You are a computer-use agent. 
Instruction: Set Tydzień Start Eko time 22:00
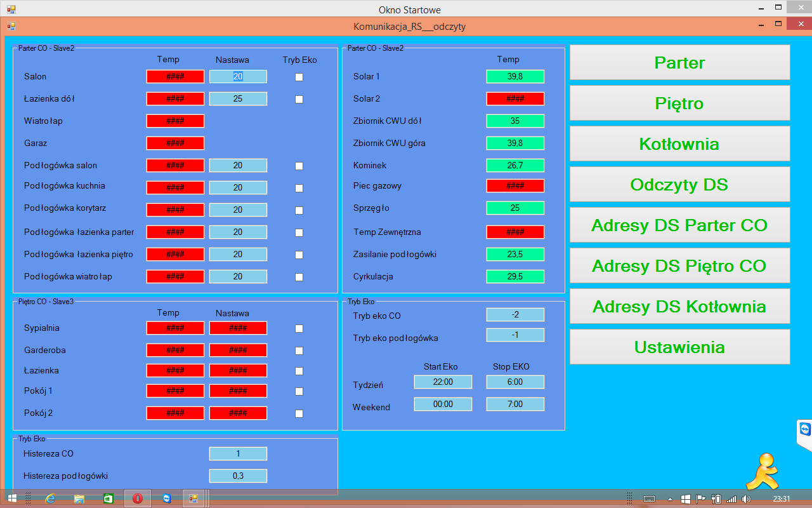click(x=443, y=382)
